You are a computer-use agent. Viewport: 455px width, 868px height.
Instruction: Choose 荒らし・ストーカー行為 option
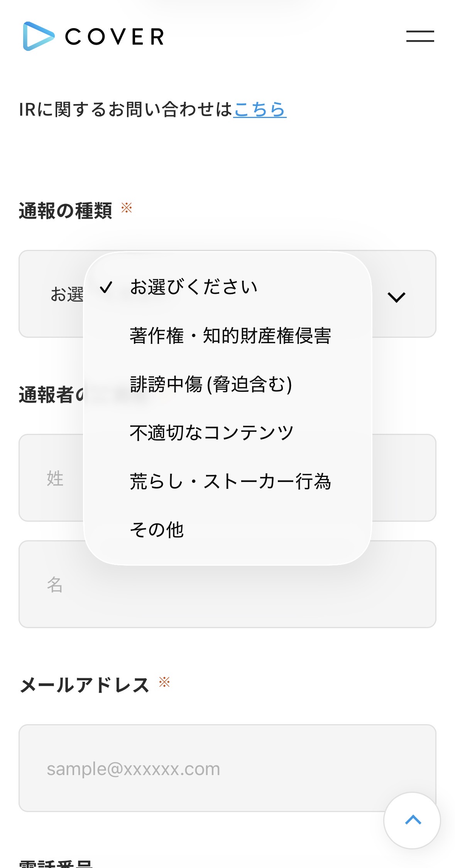pos(230,481)
